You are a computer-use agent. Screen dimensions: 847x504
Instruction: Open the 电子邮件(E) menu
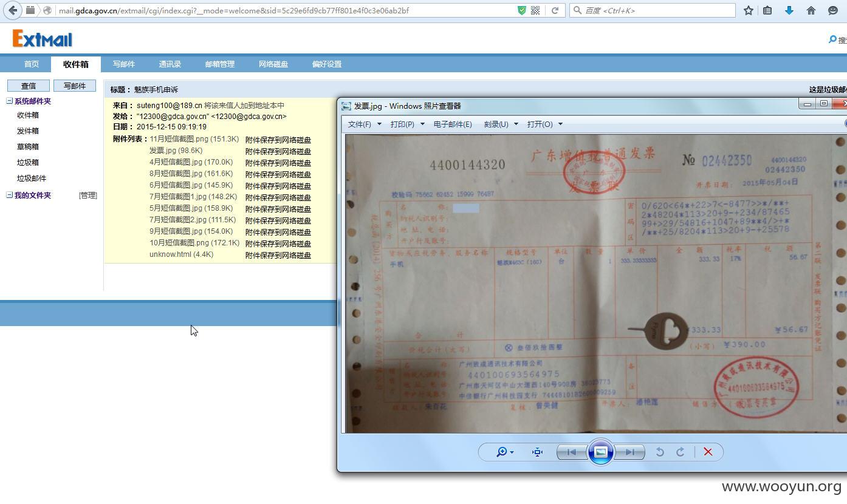(x=453, y=124)
